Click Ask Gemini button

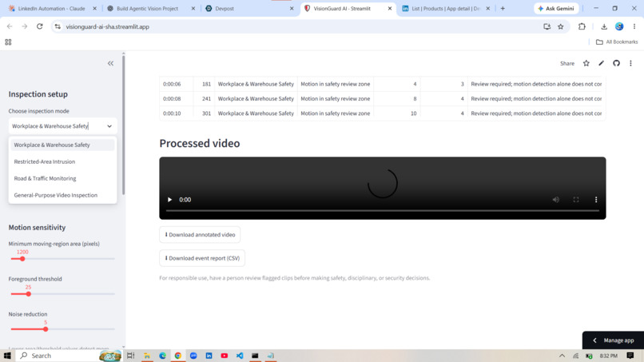(x=556, y=8)
